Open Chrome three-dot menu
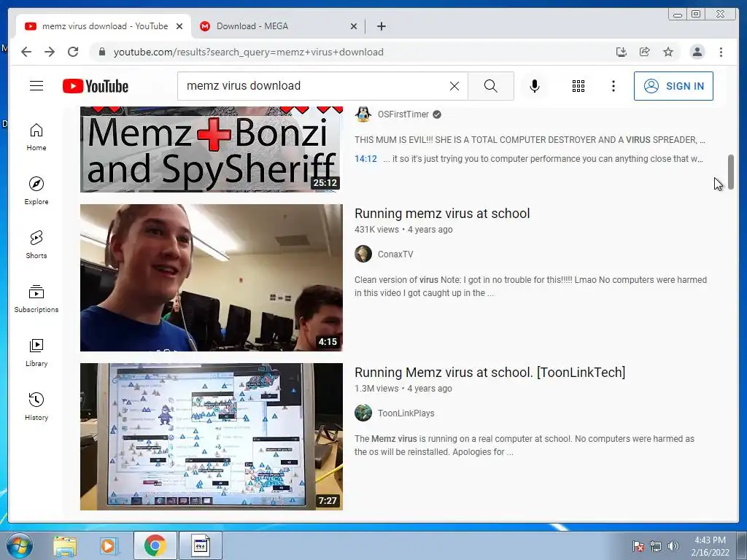The image size is (747, 560). click(x=721, y=52)
